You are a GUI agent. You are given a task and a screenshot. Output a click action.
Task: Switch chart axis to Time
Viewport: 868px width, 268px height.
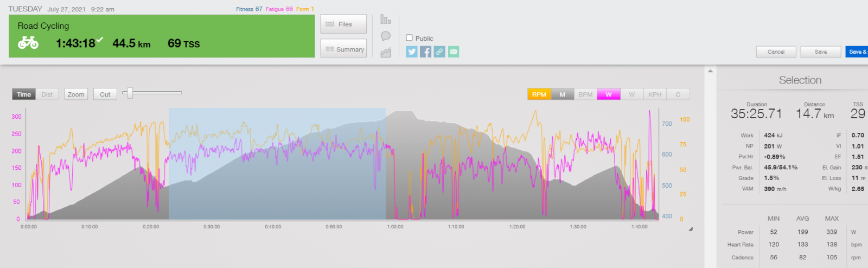24,94
